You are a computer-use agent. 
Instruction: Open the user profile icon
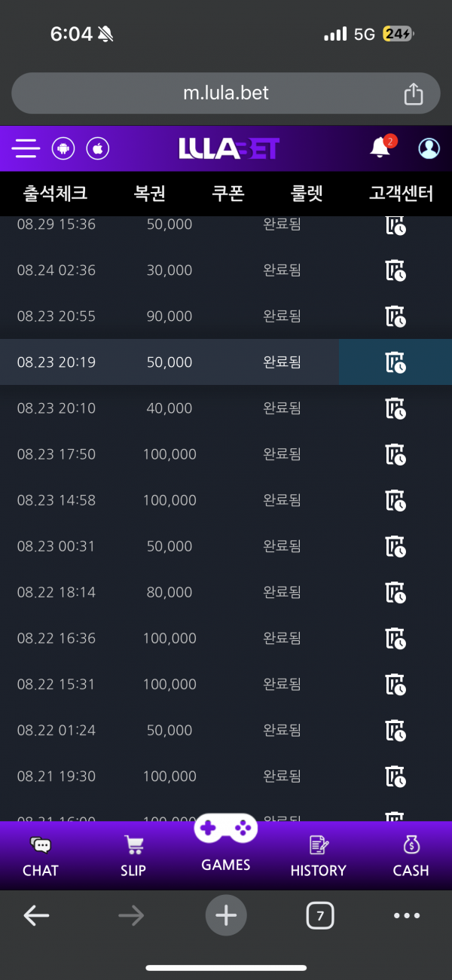pos(429,148)
